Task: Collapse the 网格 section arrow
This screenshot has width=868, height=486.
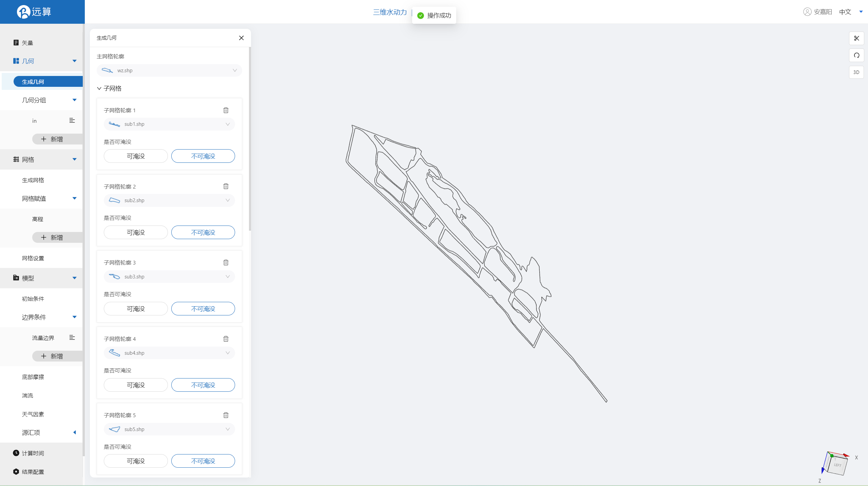Action: click(75, 159)
